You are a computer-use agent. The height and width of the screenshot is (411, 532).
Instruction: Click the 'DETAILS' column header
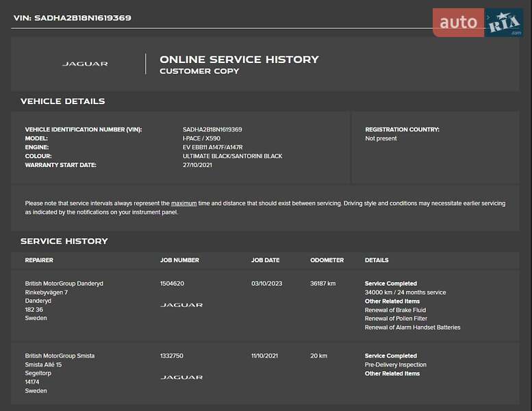[377, 260]
